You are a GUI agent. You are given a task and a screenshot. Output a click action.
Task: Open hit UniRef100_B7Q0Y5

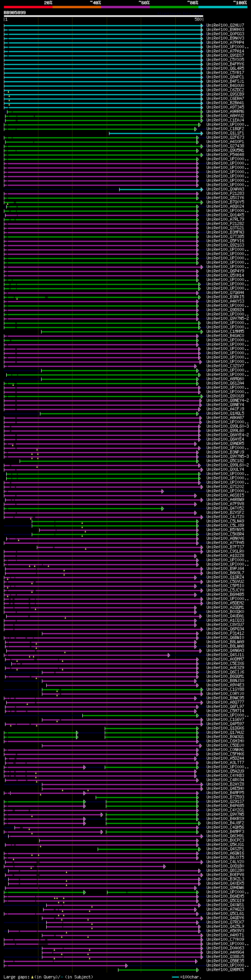pos(225,202)
